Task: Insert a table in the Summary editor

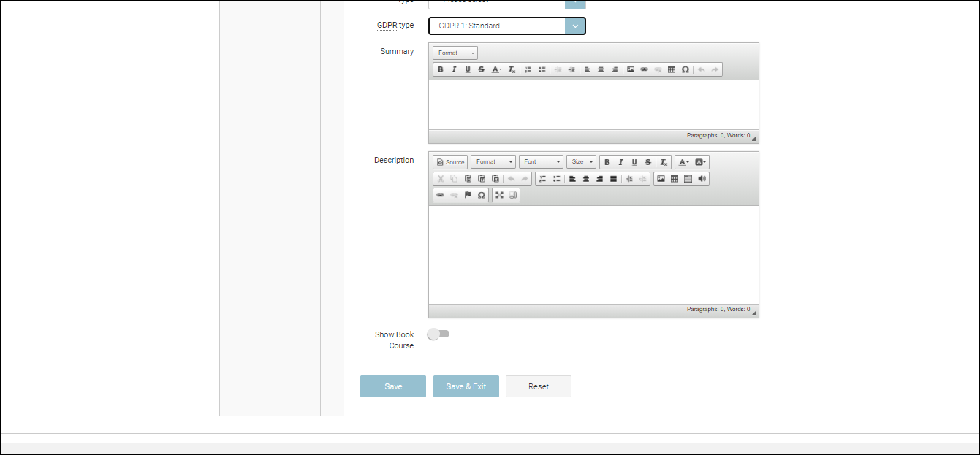Action: click(x=672, y=69)
